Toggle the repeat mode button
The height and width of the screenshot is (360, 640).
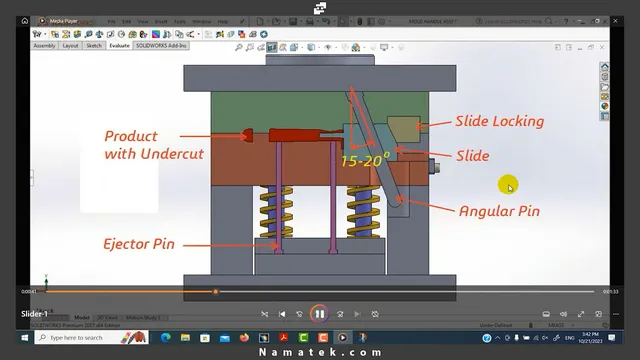click(x=375, y=314)
